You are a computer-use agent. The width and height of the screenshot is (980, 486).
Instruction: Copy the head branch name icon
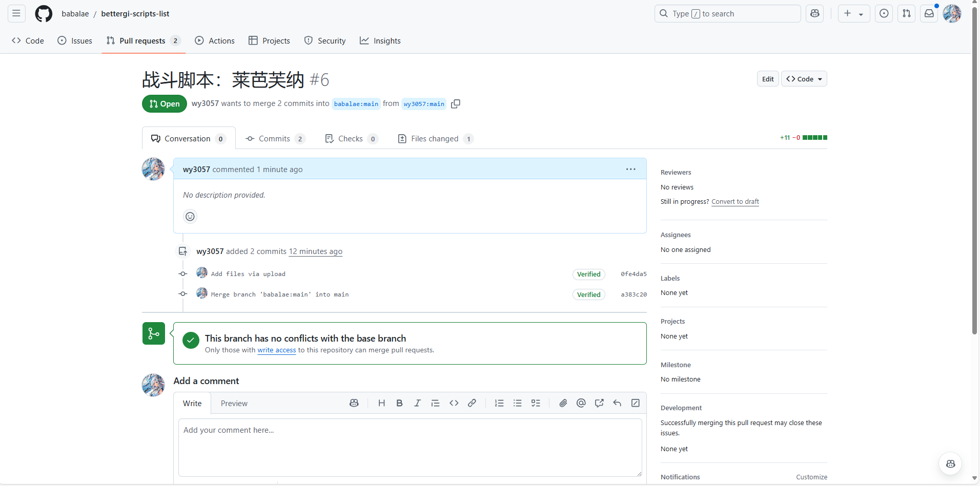[x=455, y=104]
